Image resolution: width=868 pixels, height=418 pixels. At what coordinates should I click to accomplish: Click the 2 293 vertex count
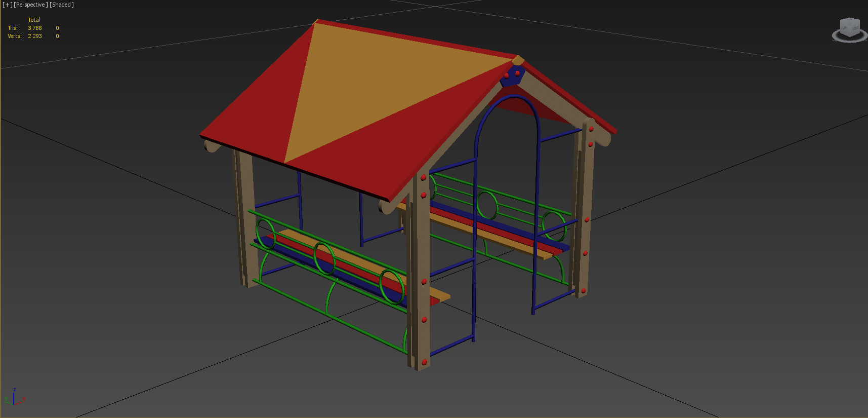[35, 36]
